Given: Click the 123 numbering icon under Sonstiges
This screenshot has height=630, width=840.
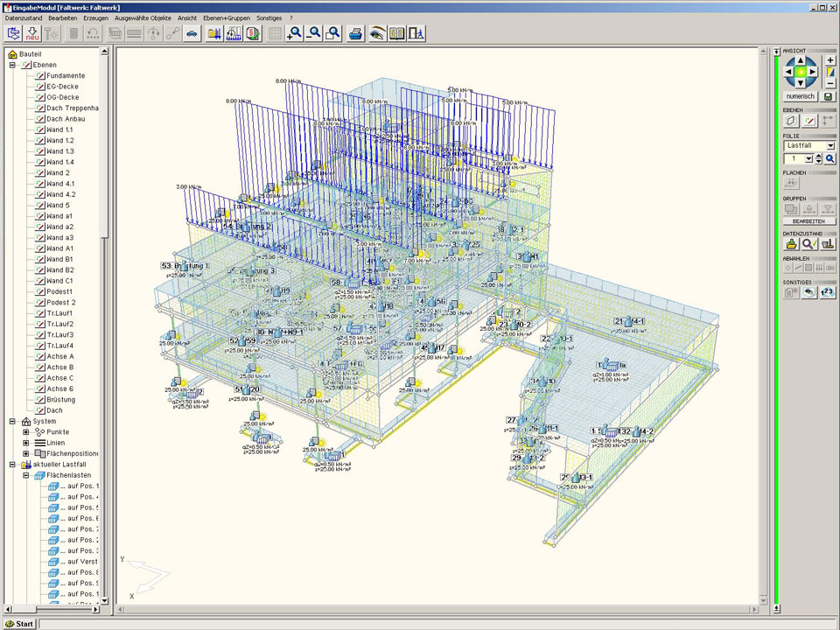Looking at the screenshot, I should pos(828,292).
